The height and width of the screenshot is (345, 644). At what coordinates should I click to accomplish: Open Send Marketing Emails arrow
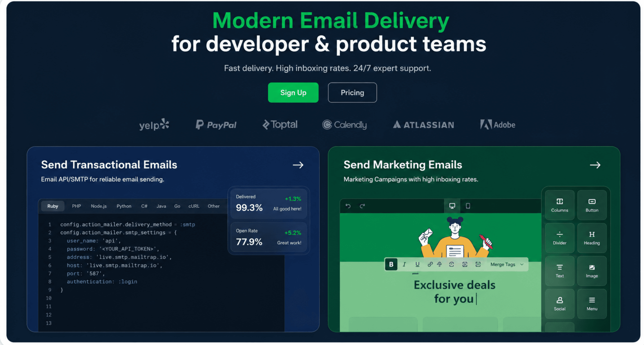(595, 165)
